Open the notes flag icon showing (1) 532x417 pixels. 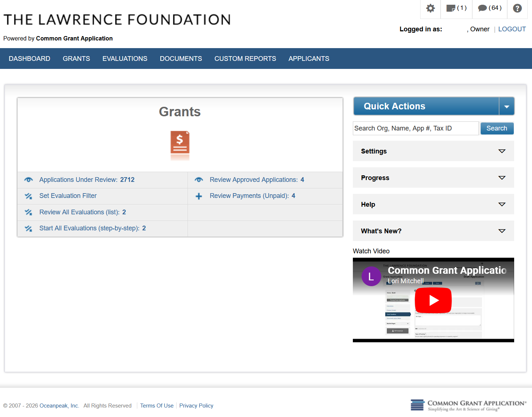(456, 8)
